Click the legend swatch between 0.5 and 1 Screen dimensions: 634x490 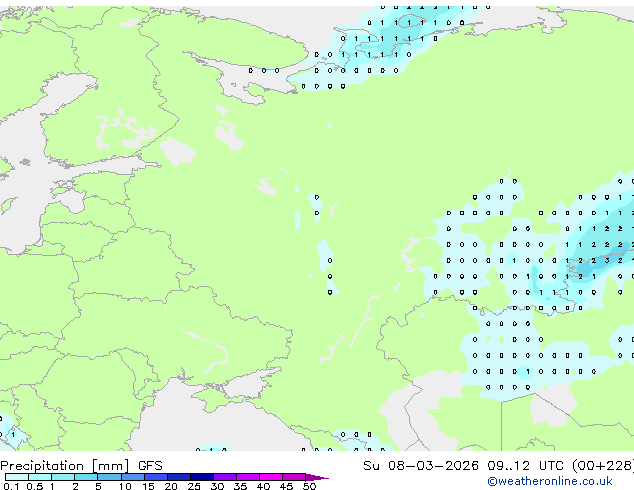40,477
